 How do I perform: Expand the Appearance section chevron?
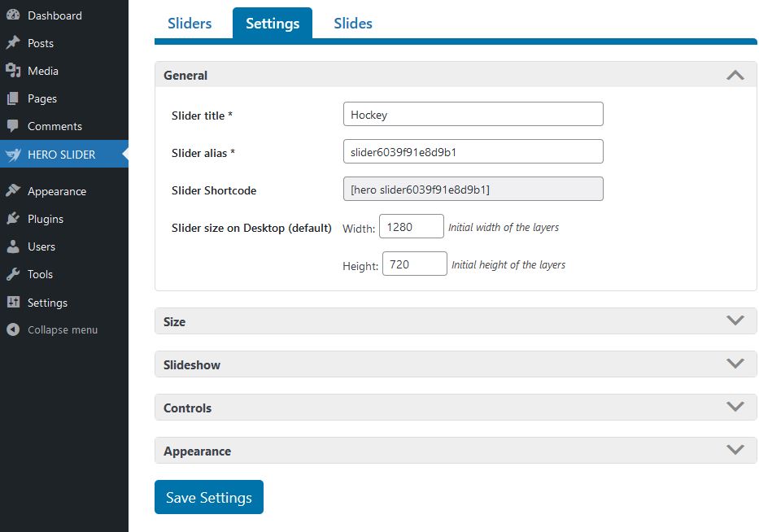[735, 450]
